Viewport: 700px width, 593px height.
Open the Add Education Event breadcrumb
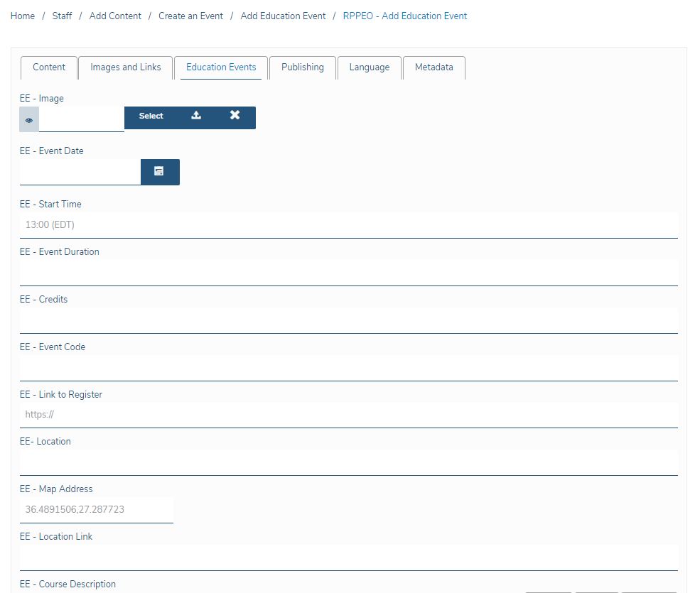pos(283,16)
